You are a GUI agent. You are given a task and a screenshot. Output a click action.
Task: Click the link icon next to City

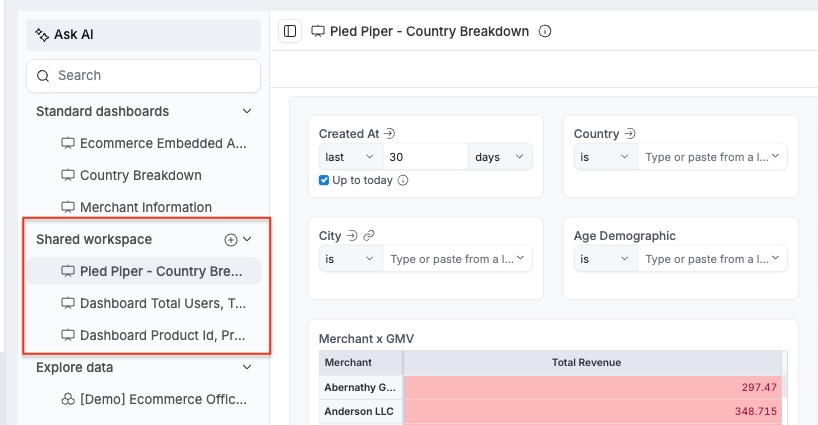pyautogui.click(x=369, y=236)
